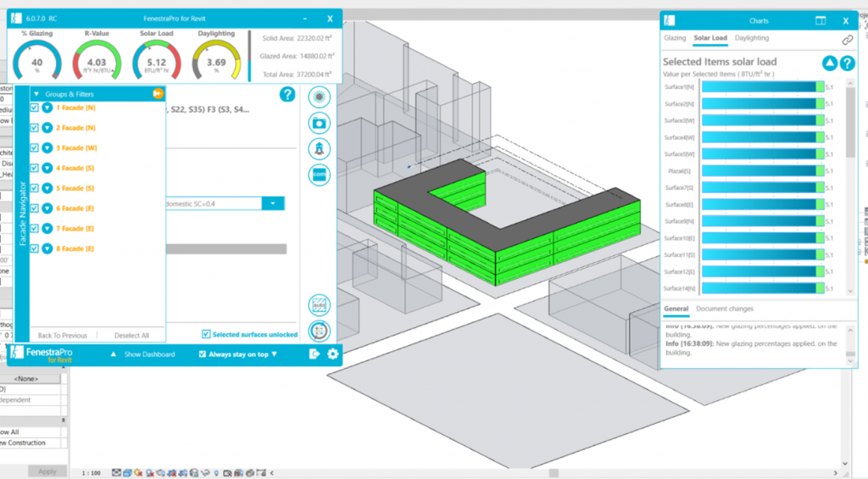Select the Document changes tab
This screenshot has height=479, width=868.
coord(725,309)
